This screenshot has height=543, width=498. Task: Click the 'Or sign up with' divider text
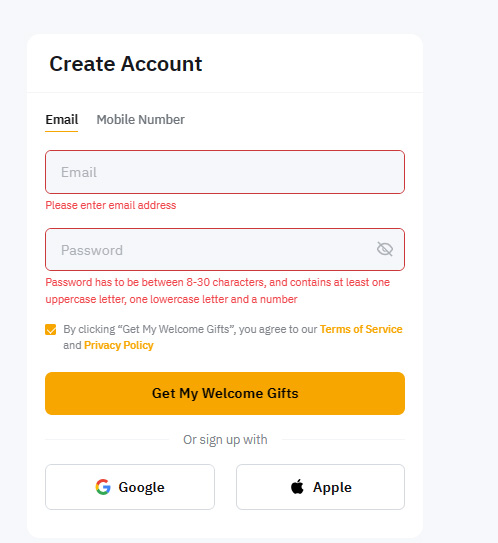click(225, 440)
